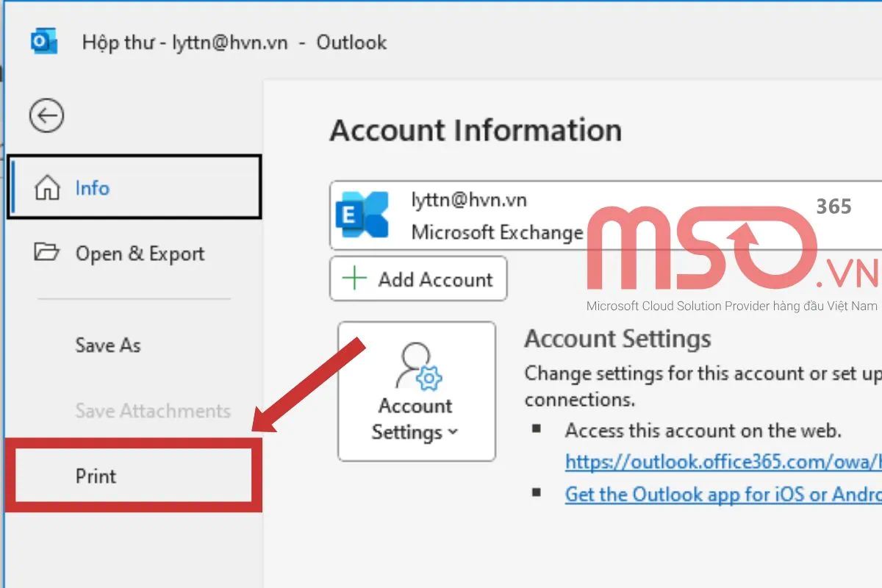The image size is (882, 588).
Task: Select the home icon next to Info
Action: pyautogui.click(x=49, y=188)
